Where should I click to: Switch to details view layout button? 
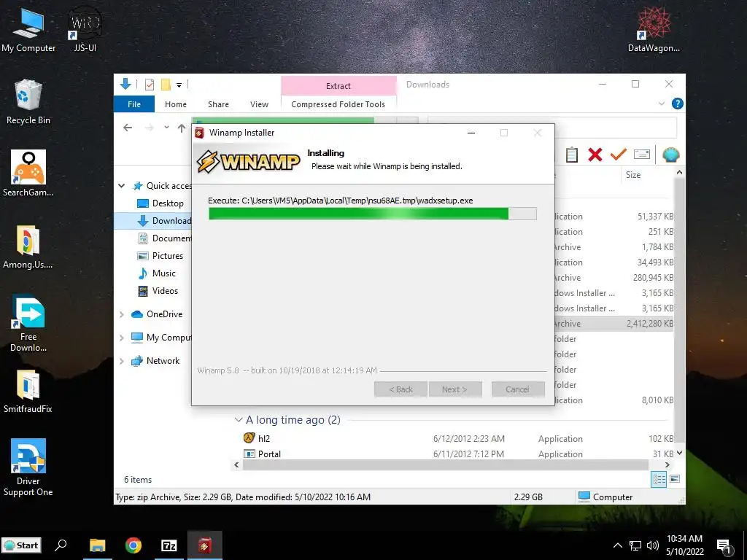point(659,480)
